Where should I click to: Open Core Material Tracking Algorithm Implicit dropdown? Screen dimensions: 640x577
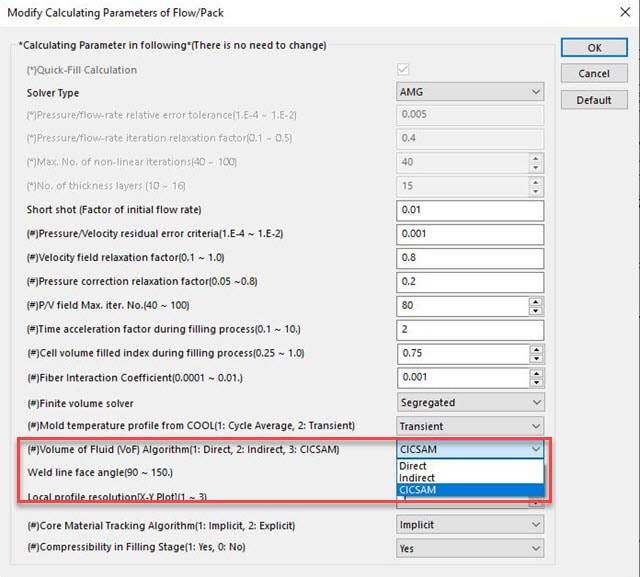pyautogui.click(x=470, y=525)
